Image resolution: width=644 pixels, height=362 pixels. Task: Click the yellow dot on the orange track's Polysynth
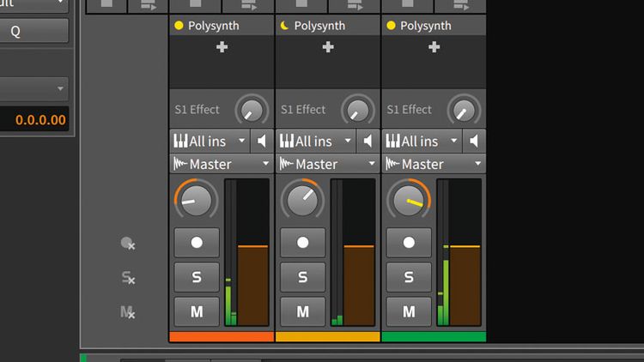[179, 26]
